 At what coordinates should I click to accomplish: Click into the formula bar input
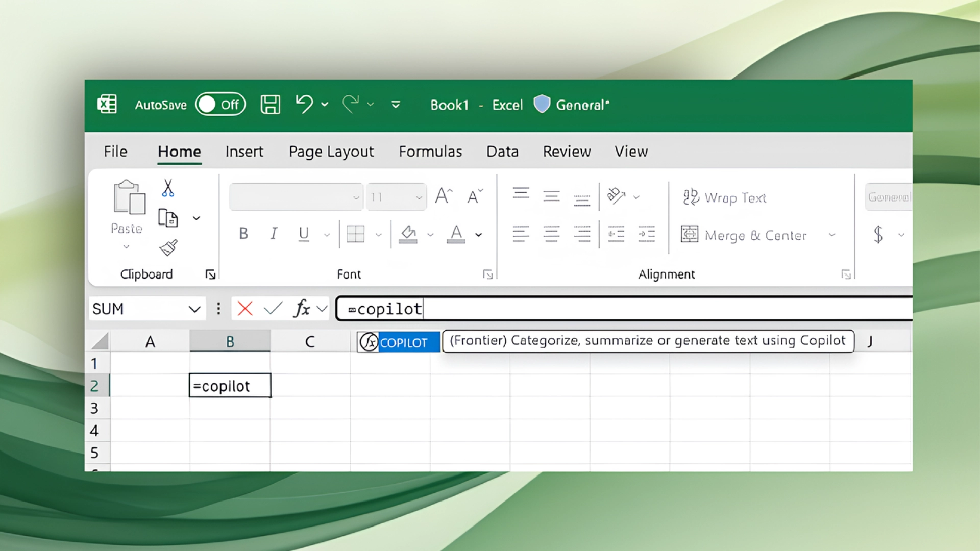(612, 309)
